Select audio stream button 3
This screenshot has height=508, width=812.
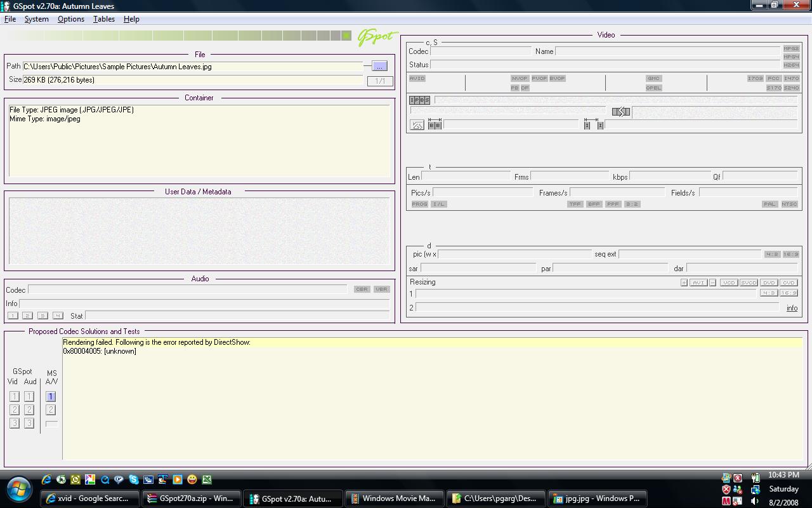coord(43,316)
